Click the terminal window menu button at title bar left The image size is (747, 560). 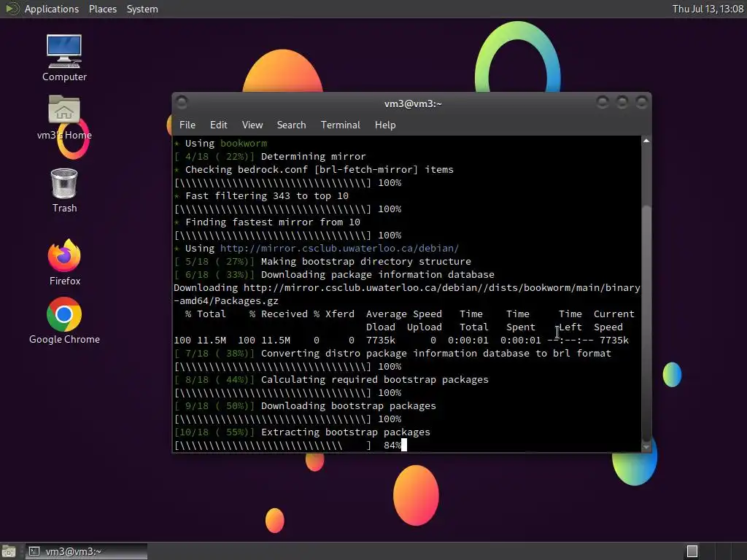(182, 102)
